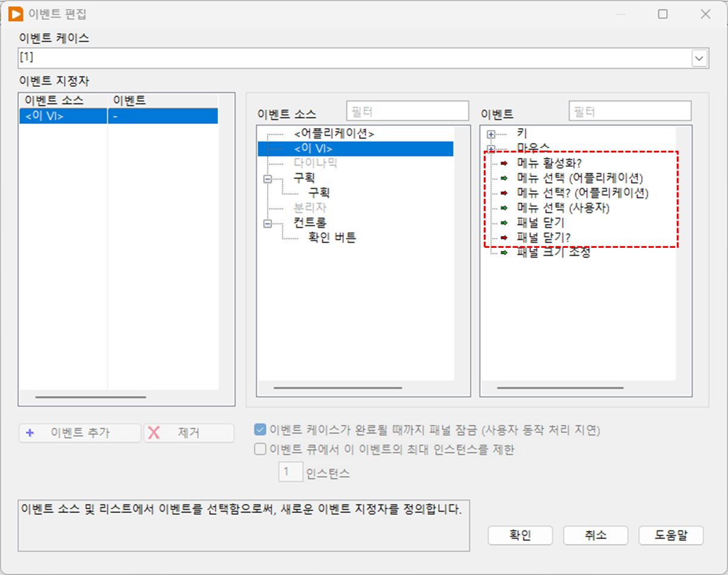Select 분리자 in event source tree
728x575 pixels.
pyautogui.click(x=310, y=208)
